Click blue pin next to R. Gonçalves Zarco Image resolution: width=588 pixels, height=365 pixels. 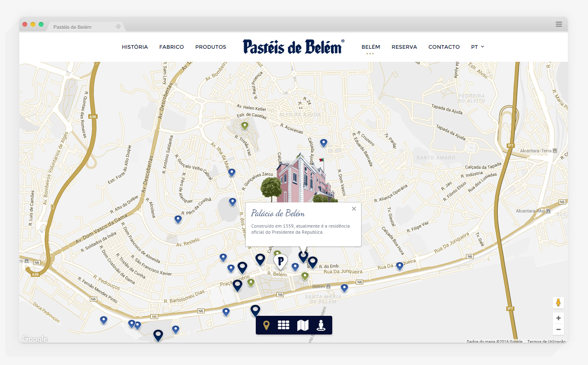tap(232, 172)
